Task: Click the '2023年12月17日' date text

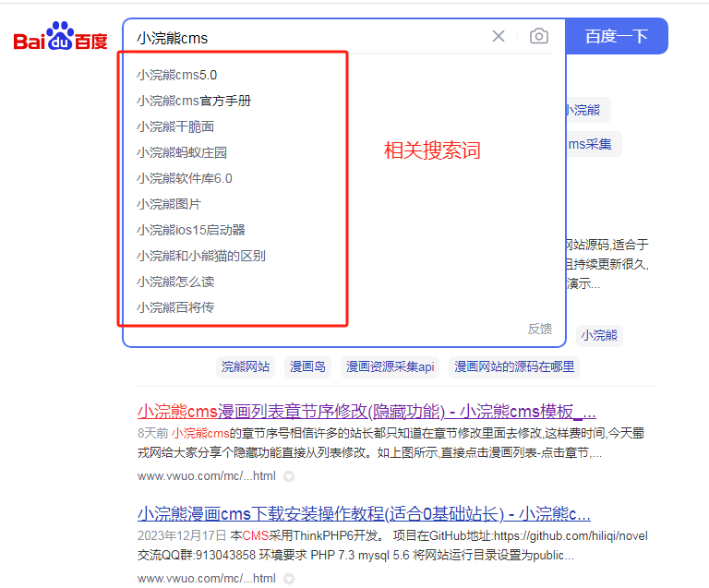Action: 182,535
